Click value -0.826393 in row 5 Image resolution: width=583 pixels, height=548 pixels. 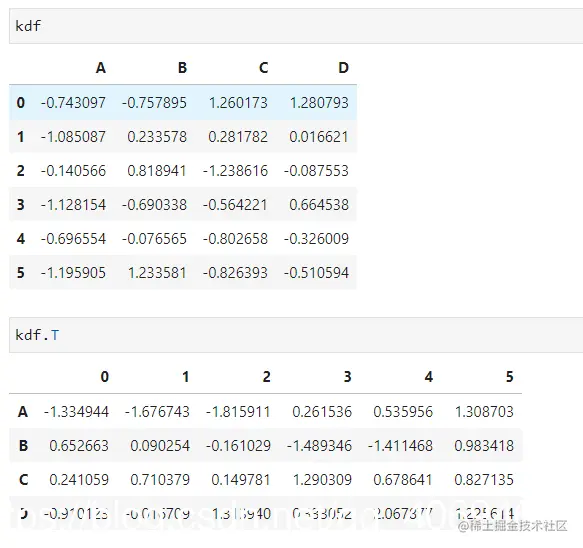[x=235, y=273]
